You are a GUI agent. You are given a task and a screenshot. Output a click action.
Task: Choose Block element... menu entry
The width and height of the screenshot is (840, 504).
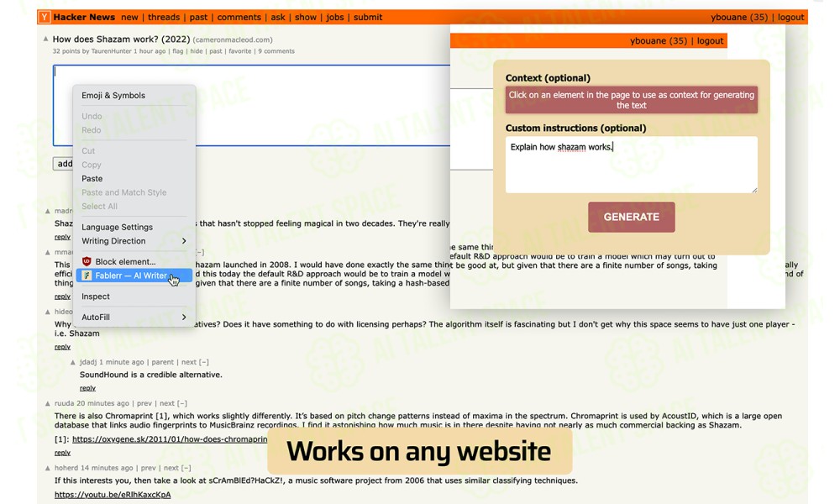[x=134, y=261]
